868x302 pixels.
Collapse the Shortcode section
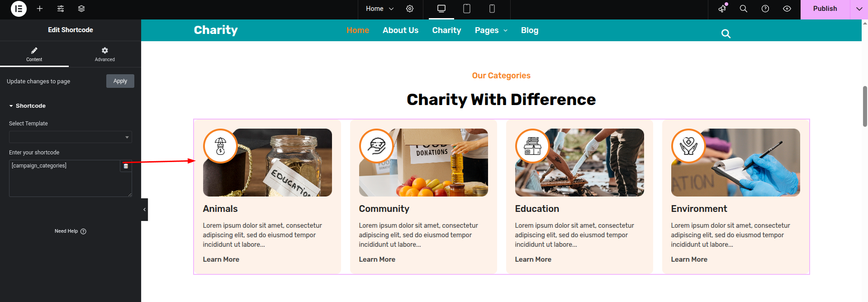[x=28, y=106]
